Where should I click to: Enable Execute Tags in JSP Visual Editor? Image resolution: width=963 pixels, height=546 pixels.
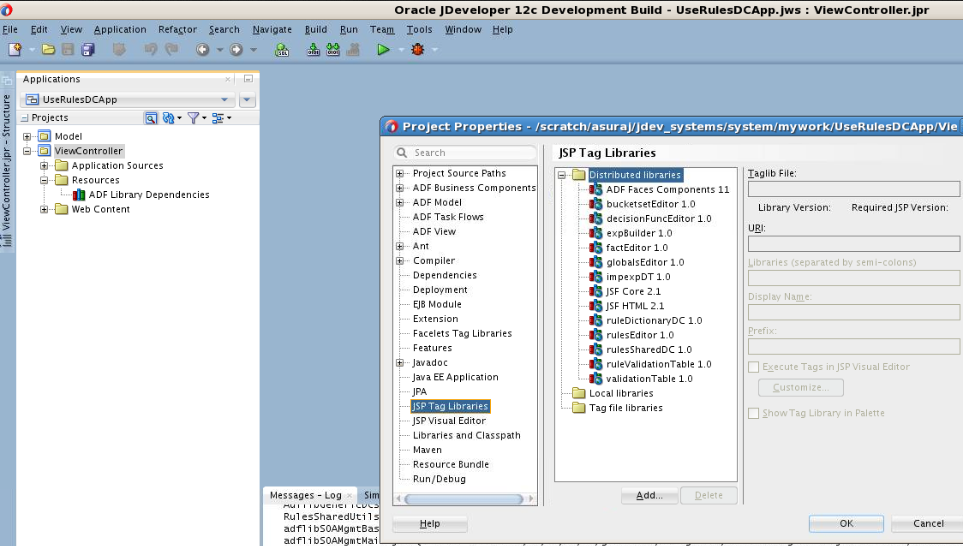754,367
